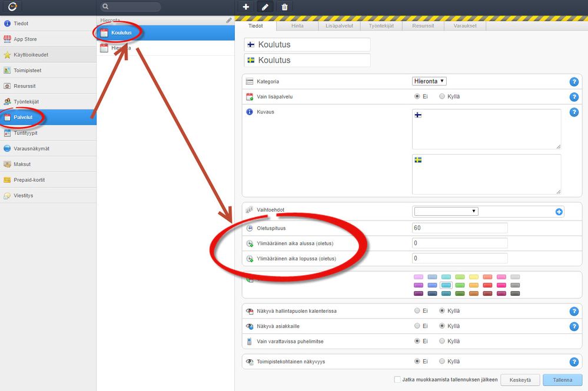The height and width of the screenshot is (391, 588).
Task: Open Maksut in the sidebar
Action: [48, 164]
